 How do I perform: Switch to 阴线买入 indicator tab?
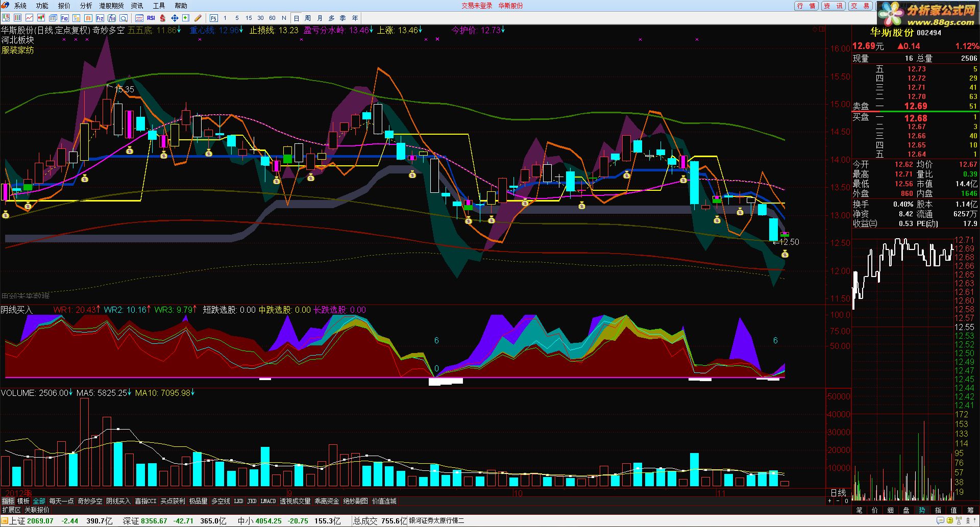point(118,501)
